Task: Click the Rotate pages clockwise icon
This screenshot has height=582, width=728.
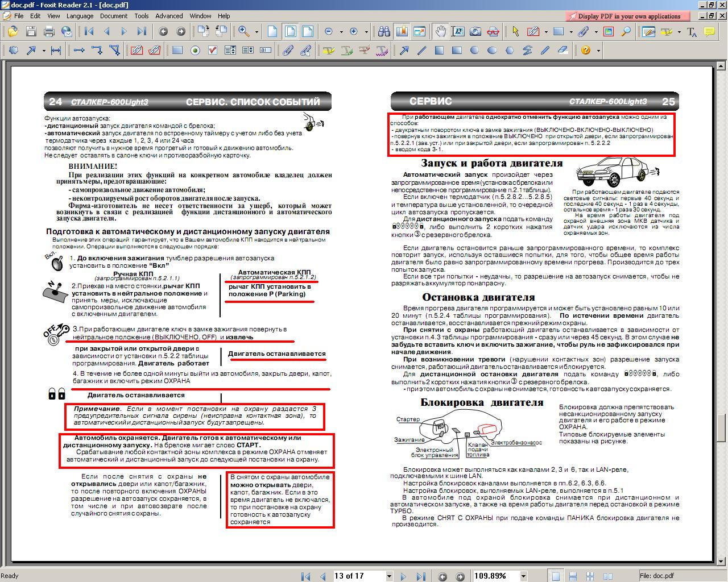Action: coord(204,32)
